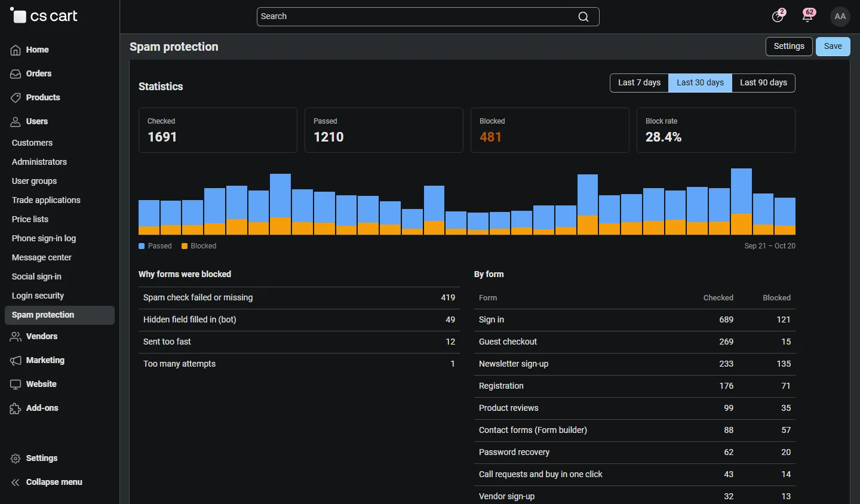Go to Customers in sidebar
The height and width of the screenshot is (504, 860).
pyautogui.click(x=32, y=143)
